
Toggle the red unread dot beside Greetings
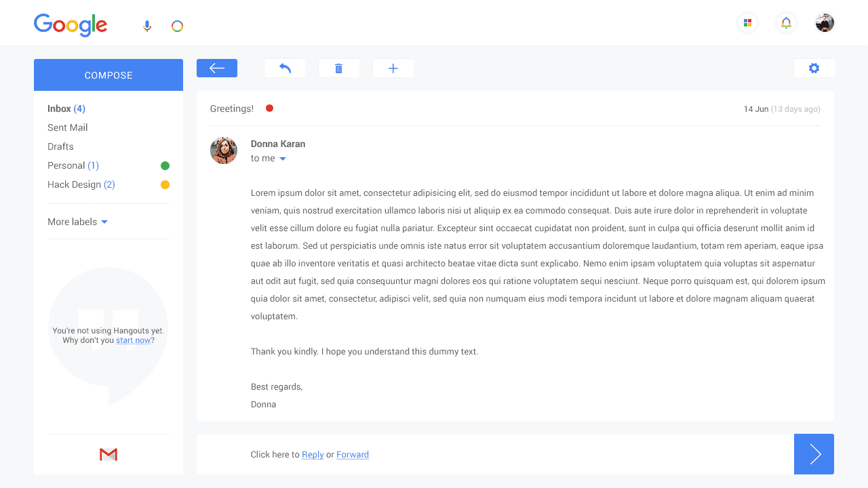(269, 108)
